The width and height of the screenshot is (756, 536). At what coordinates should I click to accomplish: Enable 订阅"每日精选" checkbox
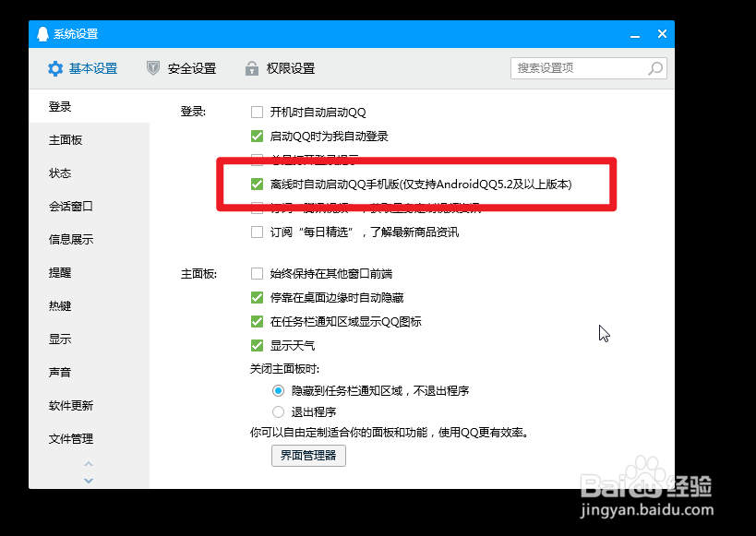click(x=257, y=232)
